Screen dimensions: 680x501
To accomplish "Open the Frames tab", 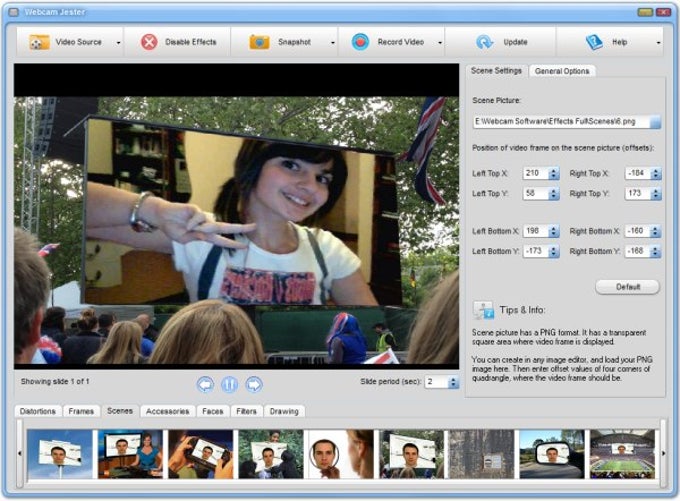I will tap(81, 411).
